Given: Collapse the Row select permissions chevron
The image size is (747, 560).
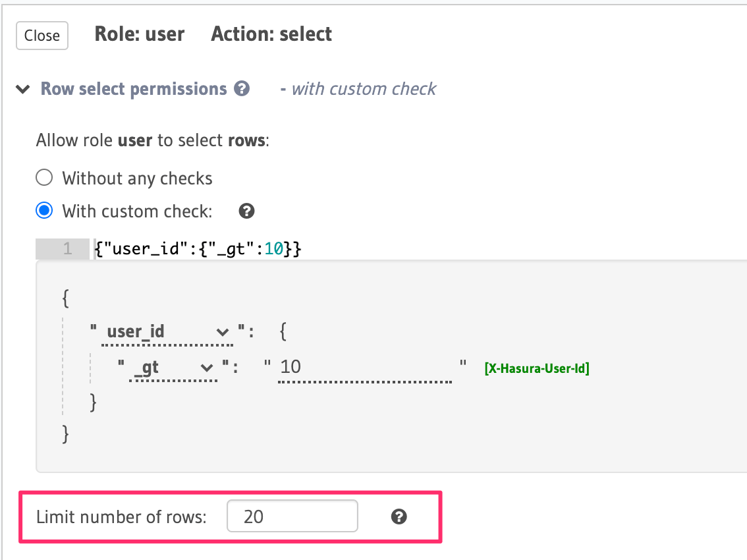Looking at the screenshot, I should point(23,89).
